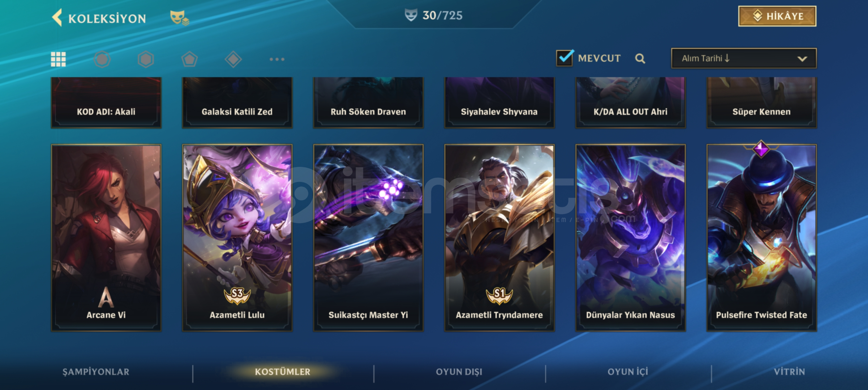868x390 pixels.
Task: Select the diamond rarity filter icon
Action: click(x=233, y=59)
